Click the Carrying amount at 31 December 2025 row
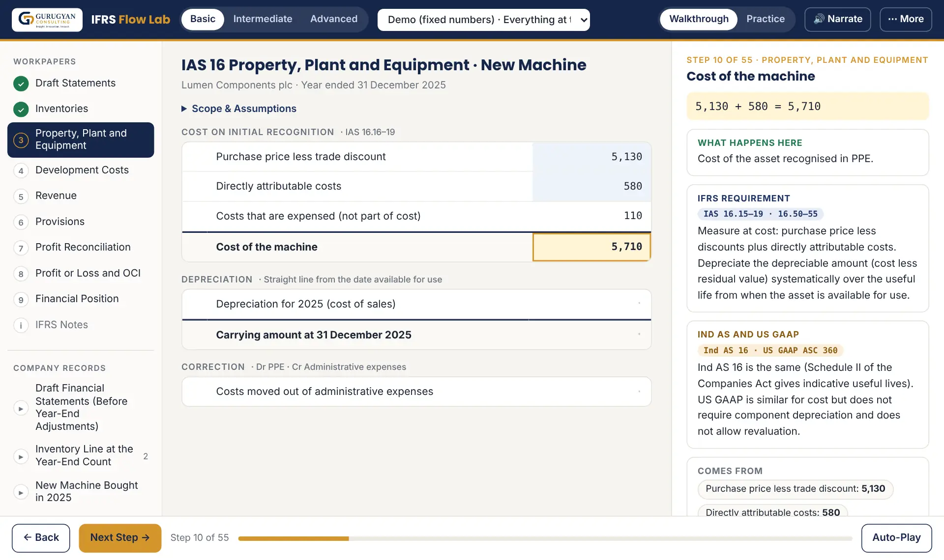The image size is (944, 560). 416,335
